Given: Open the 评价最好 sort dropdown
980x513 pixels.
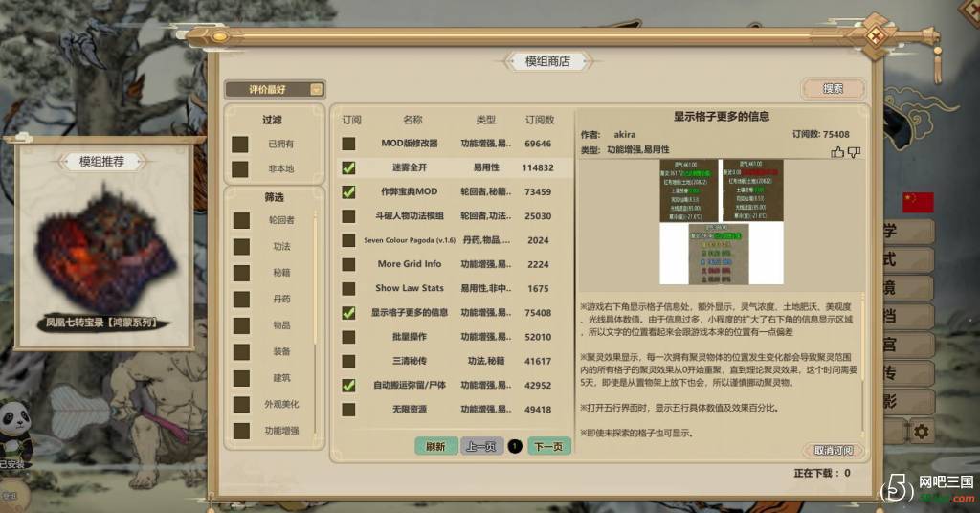Looking at the screenshot, I should [x=275, y=89].
